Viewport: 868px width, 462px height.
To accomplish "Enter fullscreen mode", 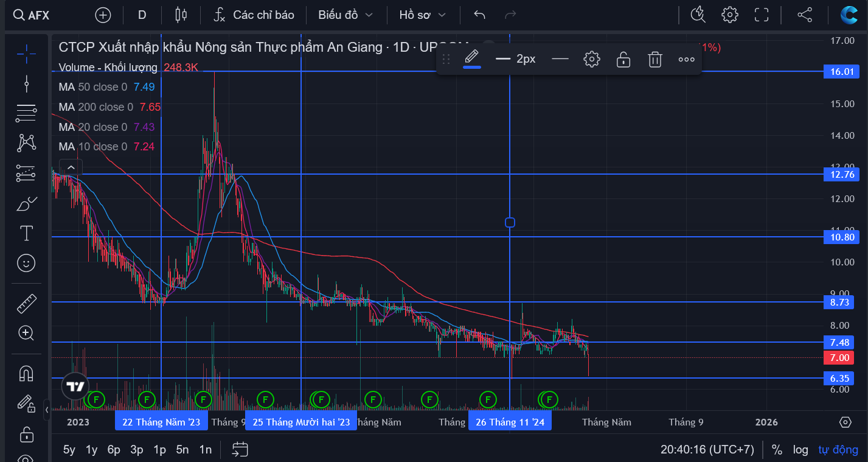I will coord(762,15).
